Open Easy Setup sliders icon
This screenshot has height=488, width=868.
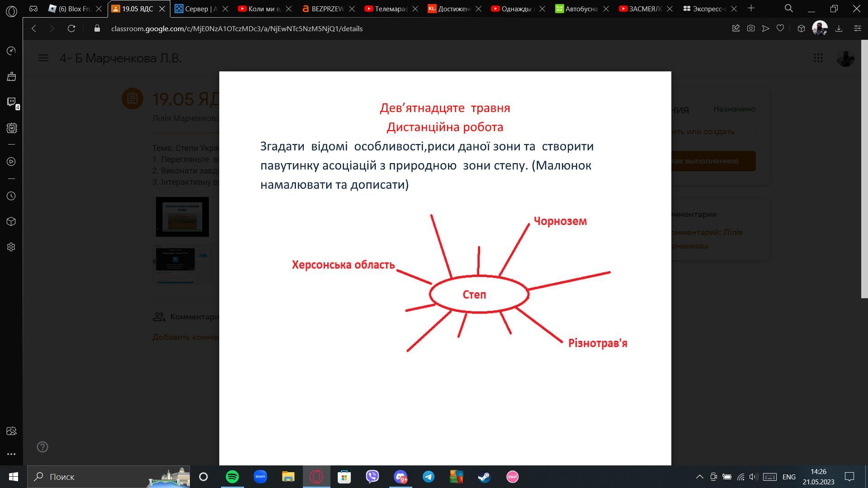(x=857, y=28)
